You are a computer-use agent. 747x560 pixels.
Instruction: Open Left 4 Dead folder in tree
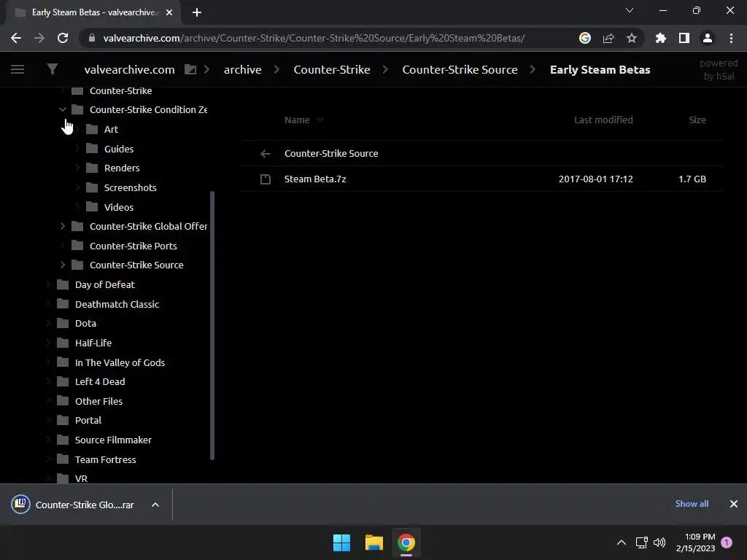(x=99, y=381)
